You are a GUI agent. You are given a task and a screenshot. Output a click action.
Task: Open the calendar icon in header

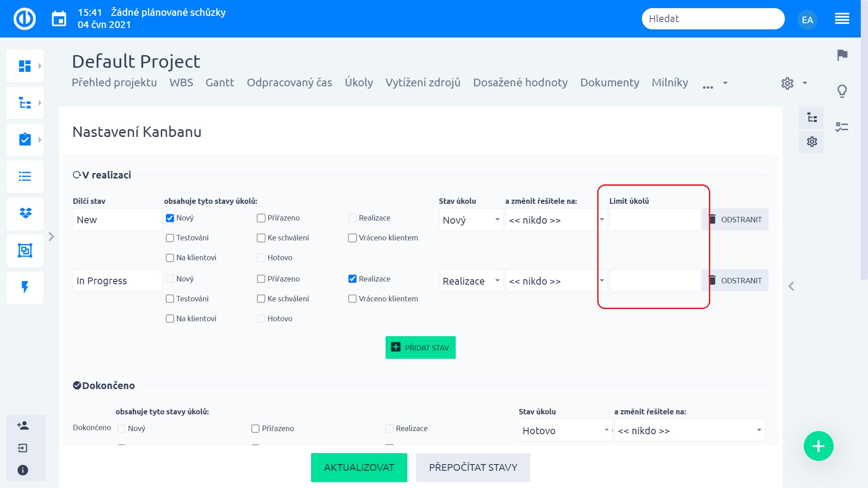tap(59, 19)
